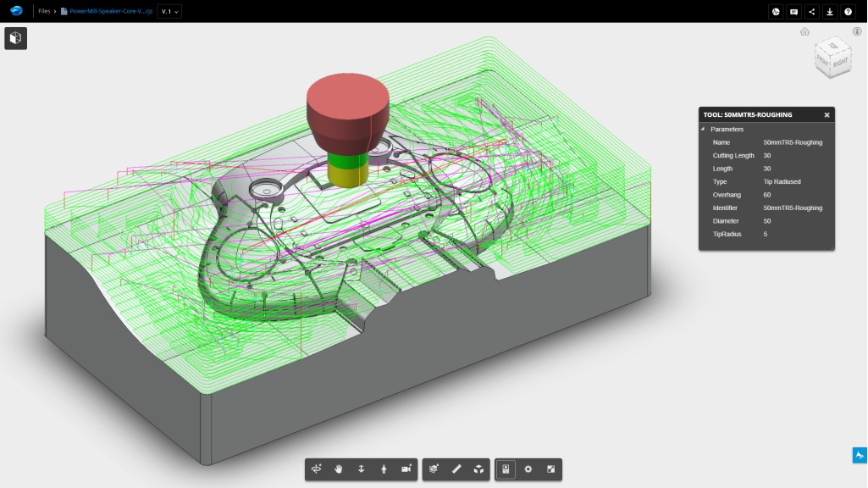Image resolution: width=868 pixels, height=488 pixels.
Task: Click the PowerMill-Speaker-Core file link
Action: 110,12
